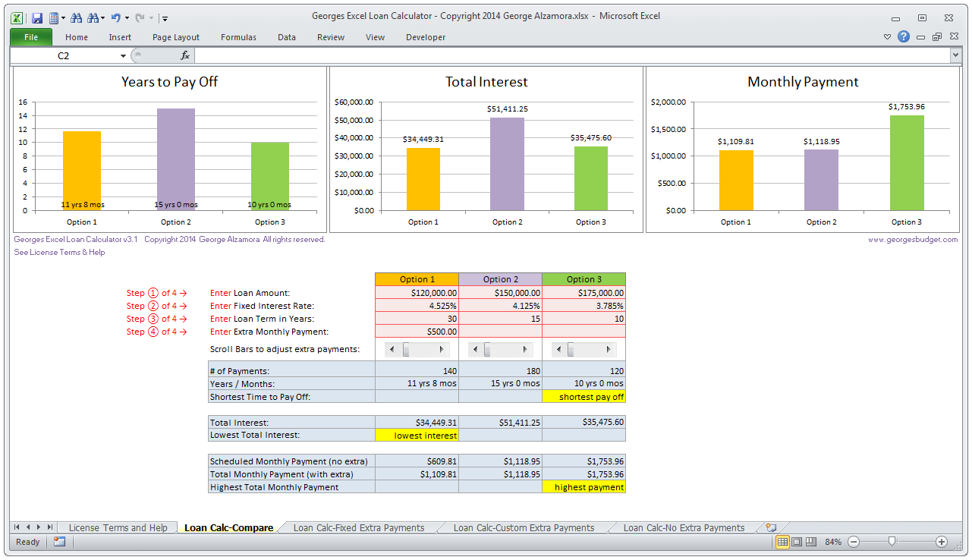Click the Insert Worksheet icon after sheet tabs

tap(771, 527)
